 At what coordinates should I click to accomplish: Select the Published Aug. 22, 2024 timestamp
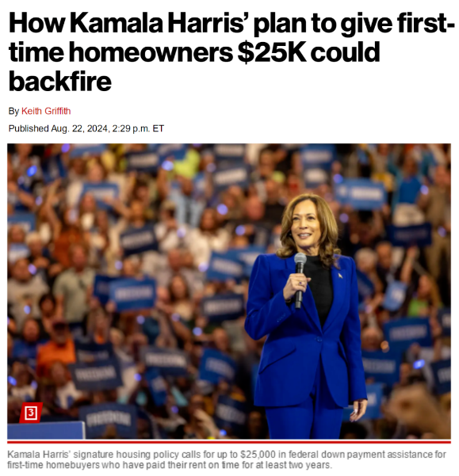coord(86,129)
